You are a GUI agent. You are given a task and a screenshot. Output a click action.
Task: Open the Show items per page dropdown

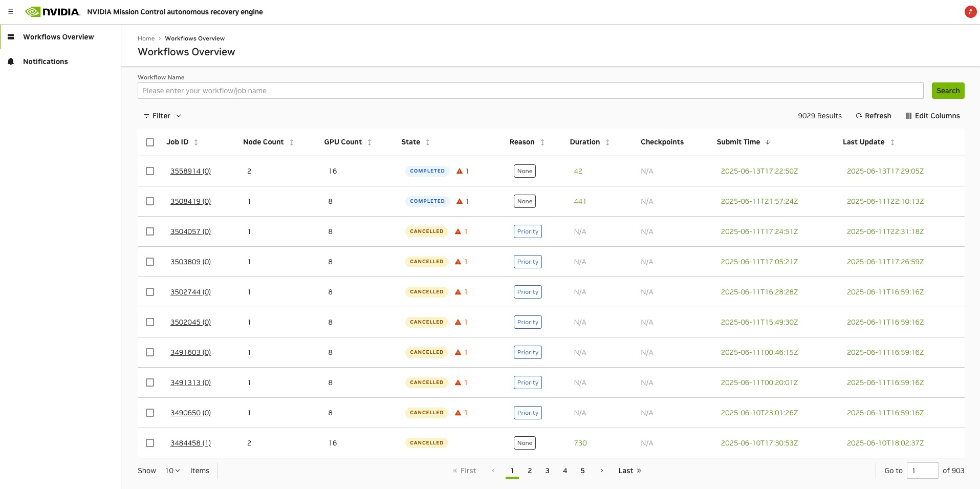[x=172, y=471]
